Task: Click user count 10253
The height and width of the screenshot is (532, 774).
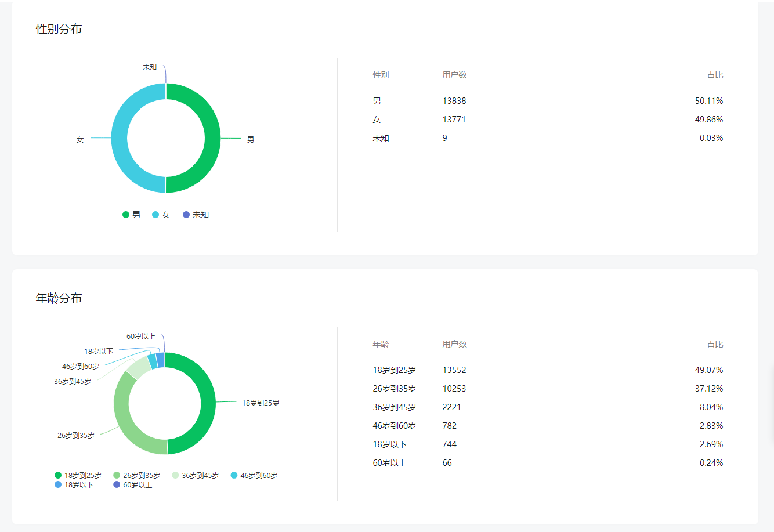Action: (x=454, y=389)
